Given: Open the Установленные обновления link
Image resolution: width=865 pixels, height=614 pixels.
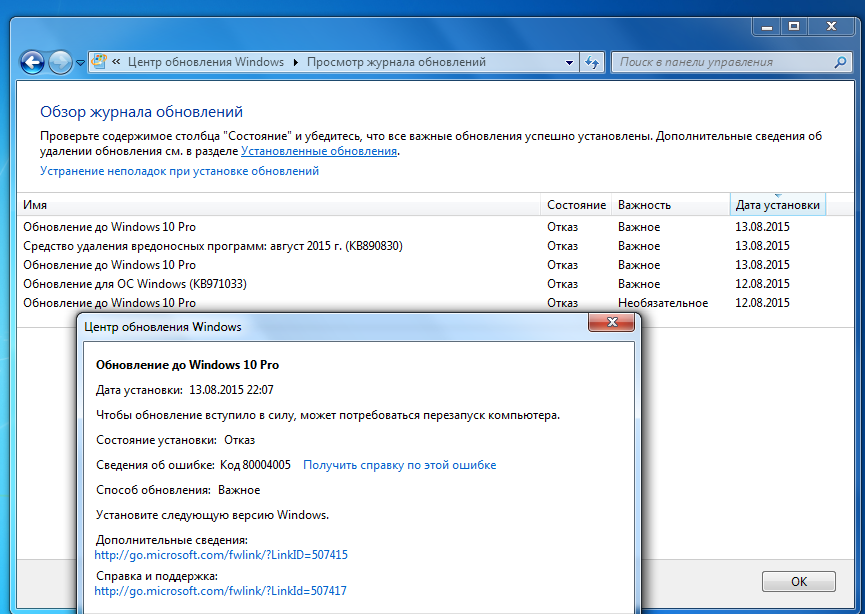Looking at the screenshot, I should coord(319,151).
